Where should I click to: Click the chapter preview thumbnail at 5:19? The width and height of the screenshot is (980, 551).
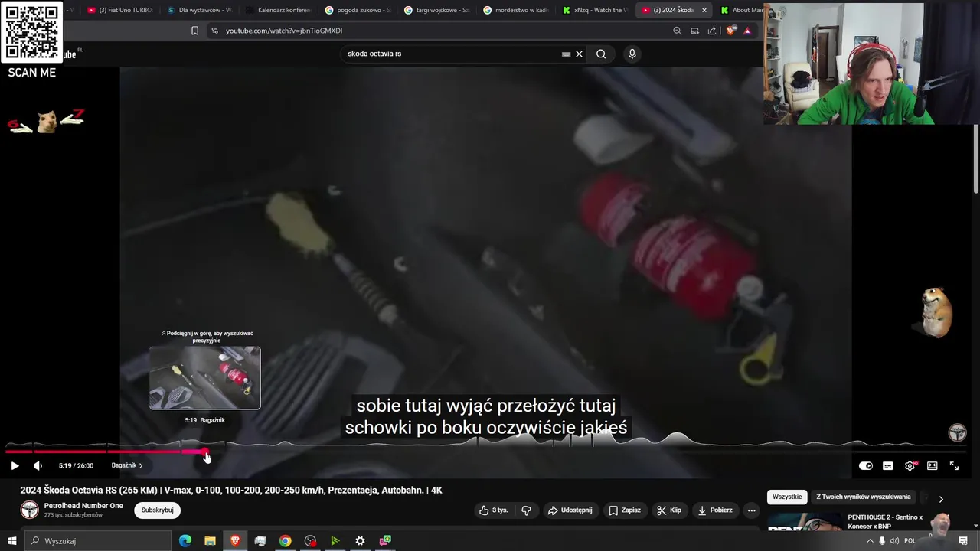pos(205,378)
